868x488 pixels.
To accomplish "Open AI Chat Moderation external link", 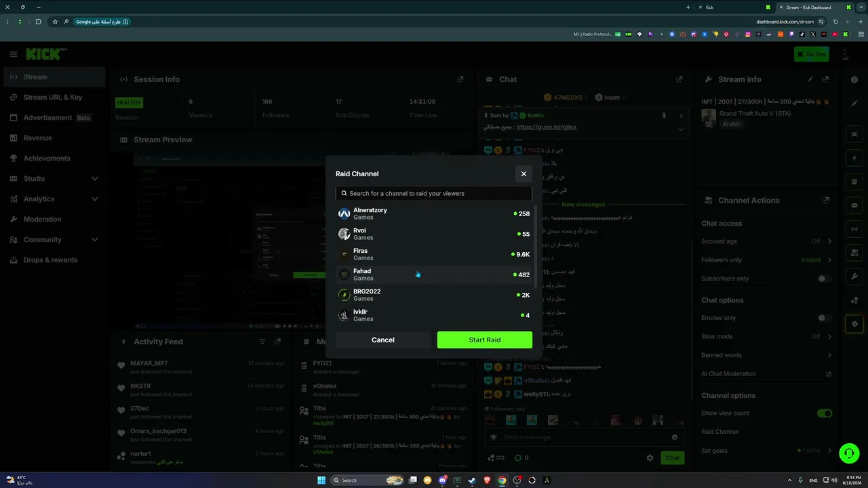I will (x=829, y=373).
